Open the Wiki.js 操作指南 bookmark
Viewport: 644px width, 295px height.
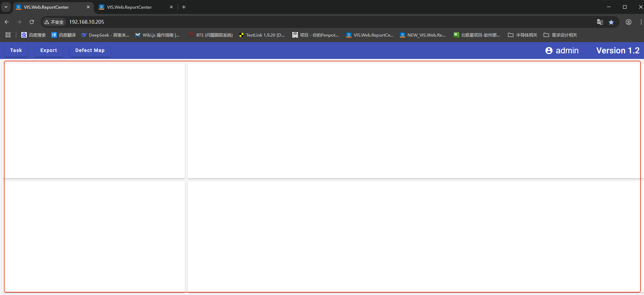coord(157,35)
